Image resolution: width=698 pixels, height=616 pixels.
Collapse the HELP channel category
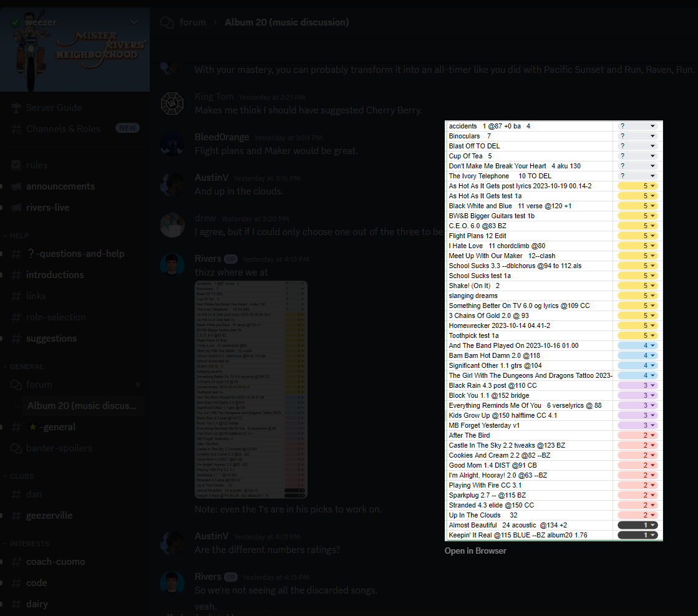click(19, 236)
